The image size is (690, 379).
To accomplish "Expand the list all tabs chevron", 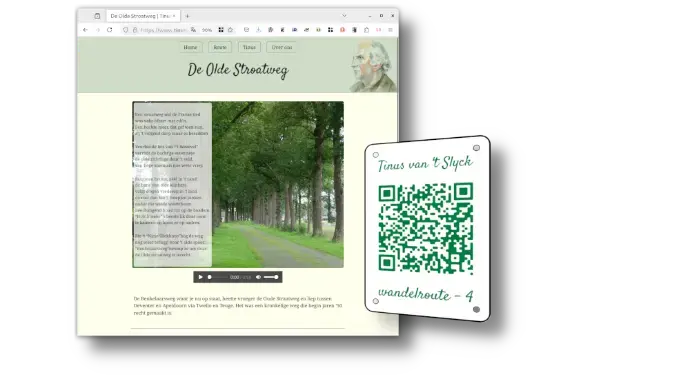I will 344,16.
